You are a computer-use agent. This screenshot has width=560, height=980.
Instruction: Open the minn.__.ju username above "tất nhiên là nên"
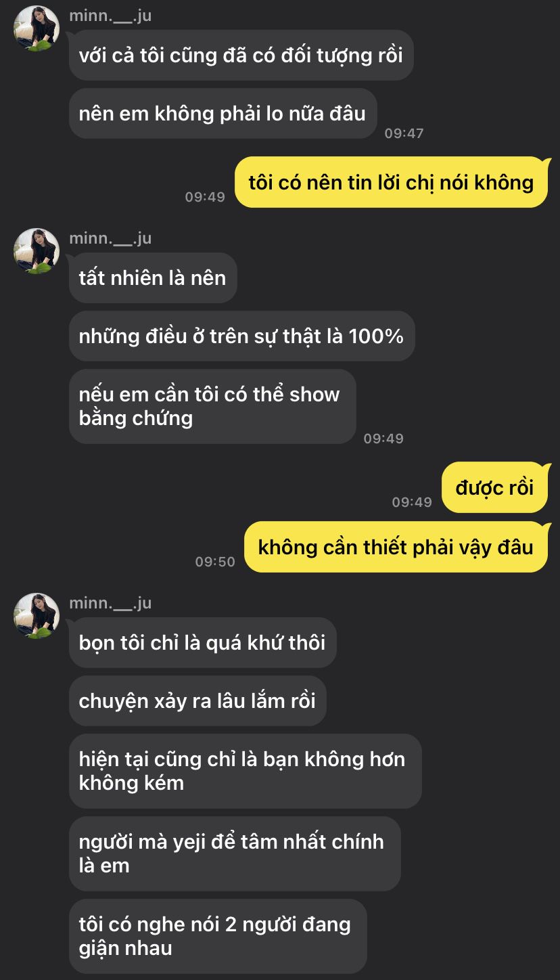point(110,238)
